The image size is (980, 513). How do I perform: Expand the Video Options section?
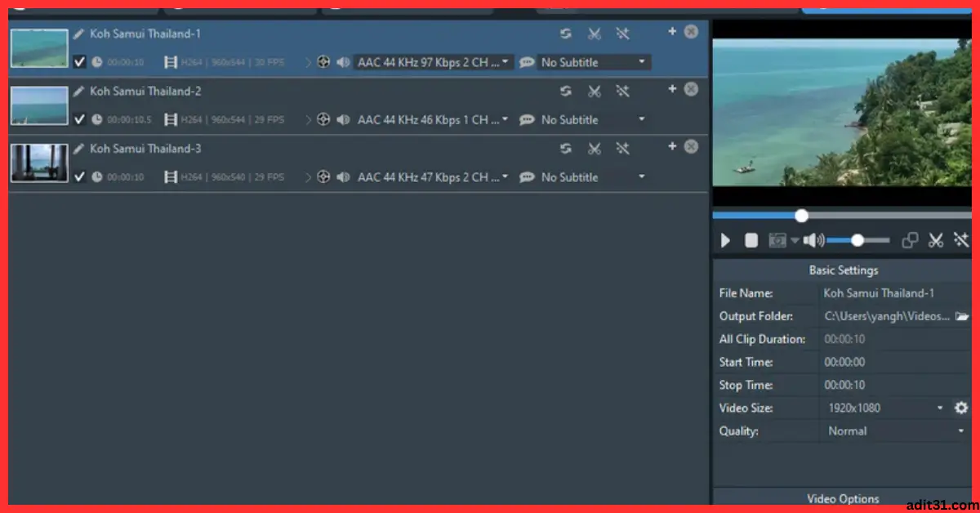point(843,497)
